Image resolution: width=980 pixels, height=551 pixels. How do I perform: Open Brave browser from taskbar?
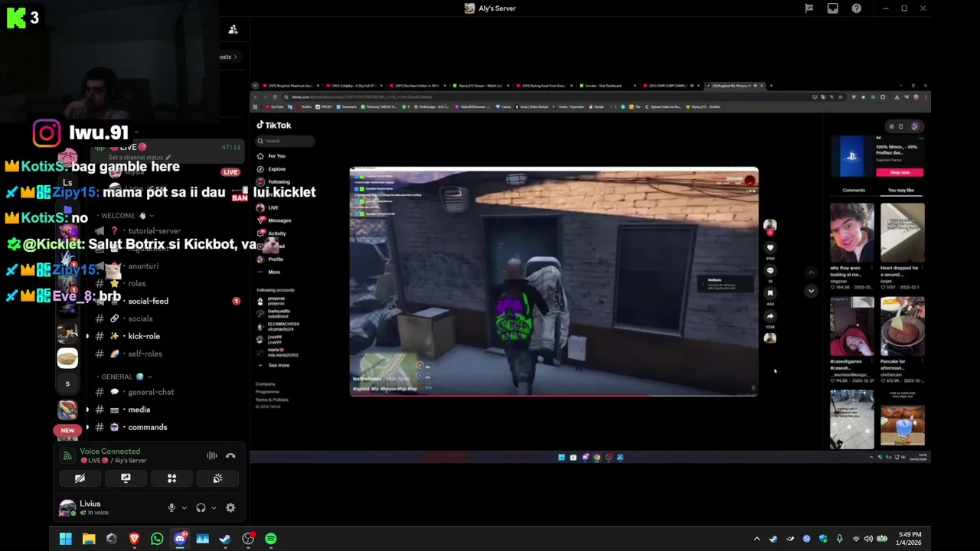[135, 539]
